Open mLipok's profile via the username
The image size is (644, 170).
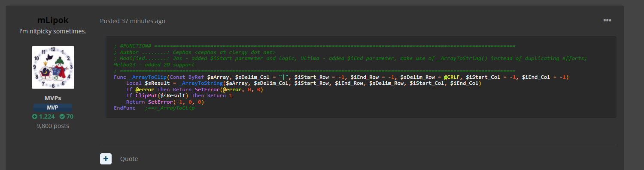(x=53, y=21)
